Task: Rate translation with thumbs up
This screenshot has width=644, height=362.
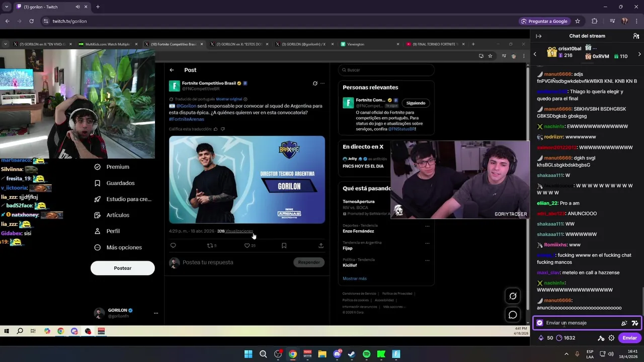Action: tap(216, 129)
